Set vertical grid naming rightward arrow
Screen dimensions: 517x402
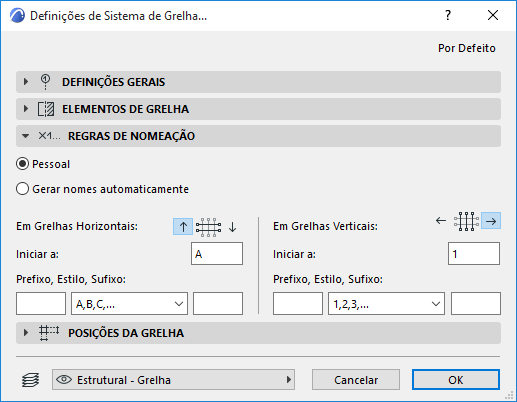491,221
